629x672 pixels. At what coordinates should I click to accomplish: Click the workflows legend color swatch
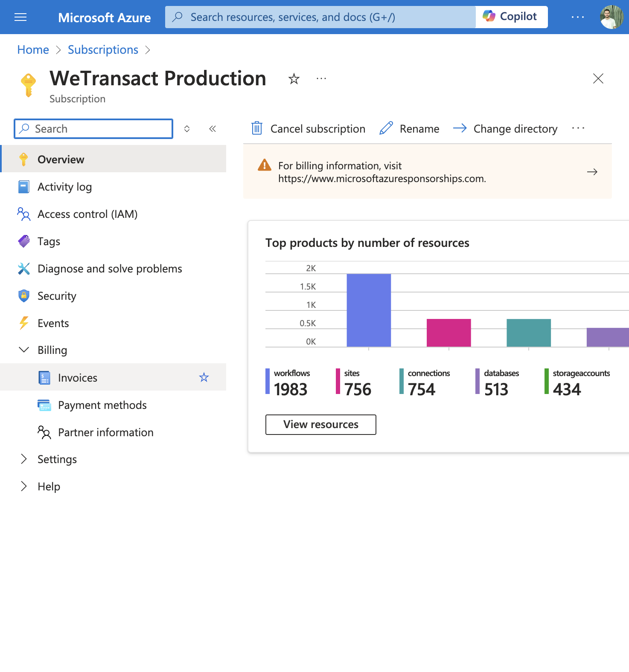[x=268, y=381]
